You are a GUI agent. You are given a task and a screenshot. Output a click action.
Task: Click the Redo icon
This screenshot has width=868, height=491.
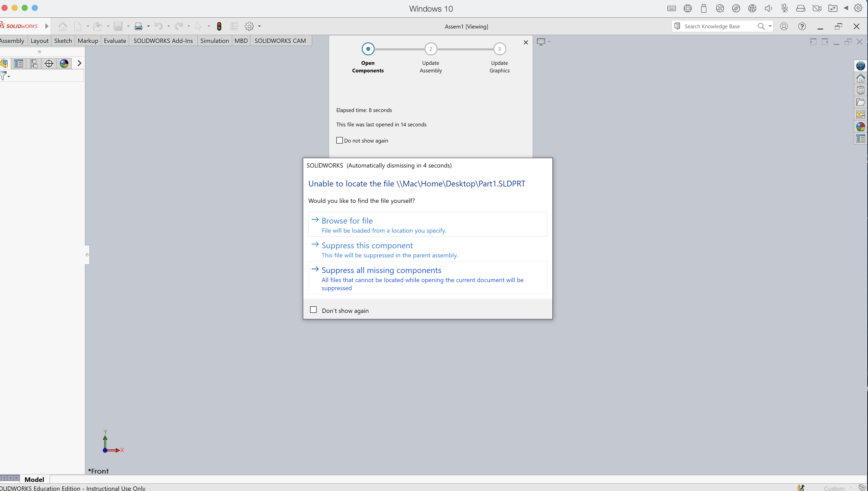click(178, 26)
